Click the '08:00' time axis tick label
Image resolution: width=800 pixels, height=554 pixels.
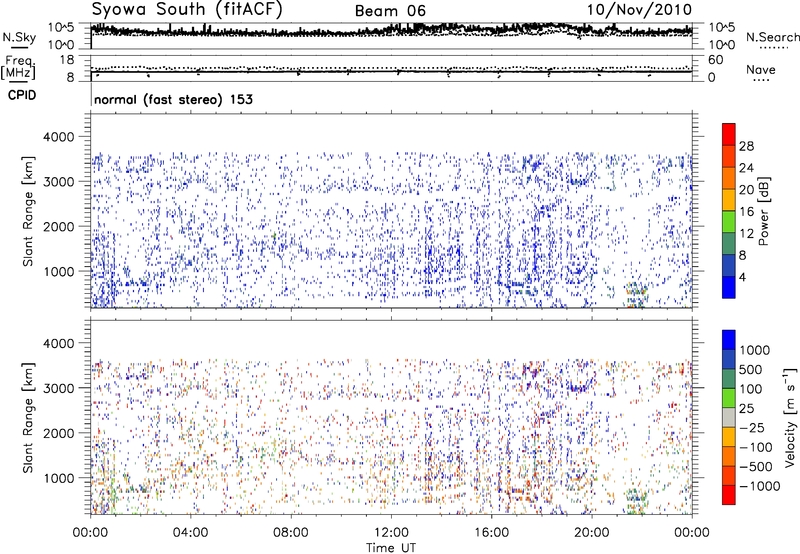pyautogui.click(x=291, y=533)
